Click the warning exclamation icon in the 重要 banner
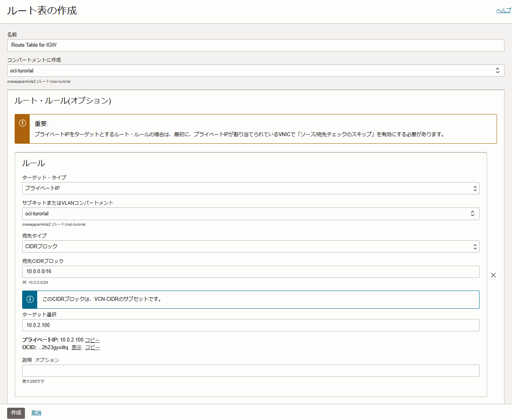Image resolution: width=512 pixels, height=420 pixels. point(23,123)
